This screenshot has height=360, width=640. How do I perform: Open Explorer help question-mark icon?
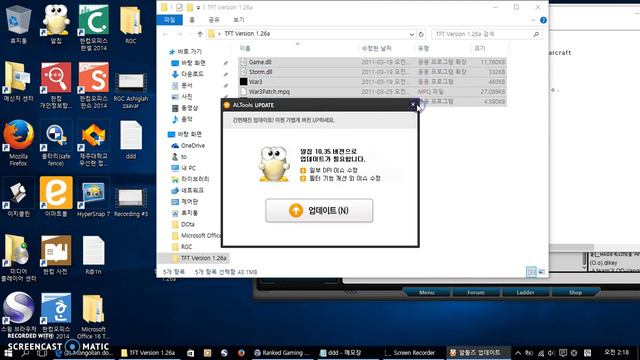tap(543, 20)
